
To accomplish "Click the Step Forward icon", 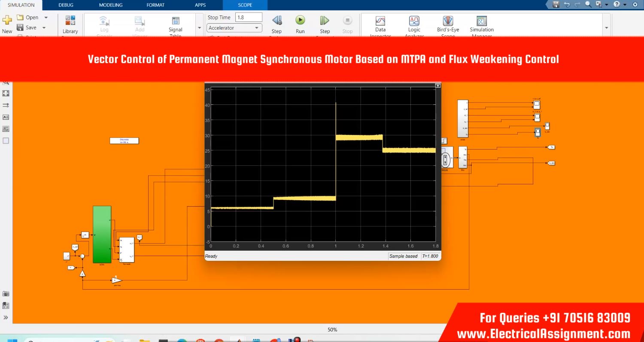I will 325,21.
